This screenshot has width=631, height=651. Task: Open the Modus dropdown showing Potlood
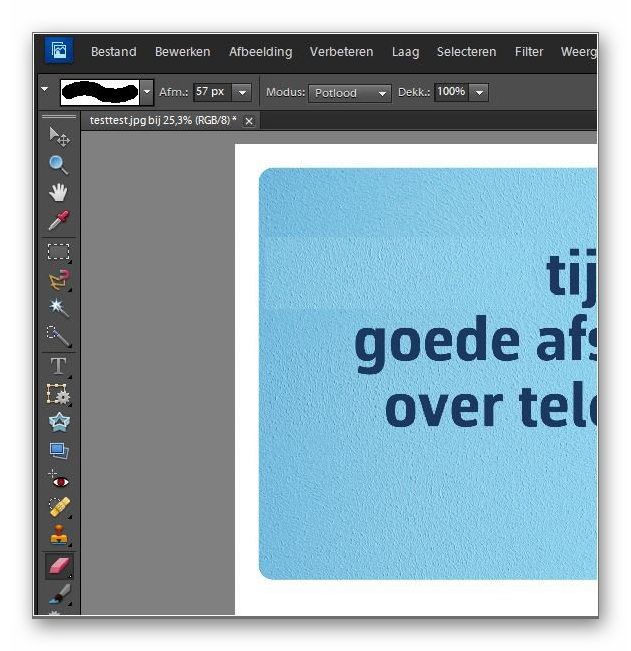pyautogui.click(x=349, y=93)
